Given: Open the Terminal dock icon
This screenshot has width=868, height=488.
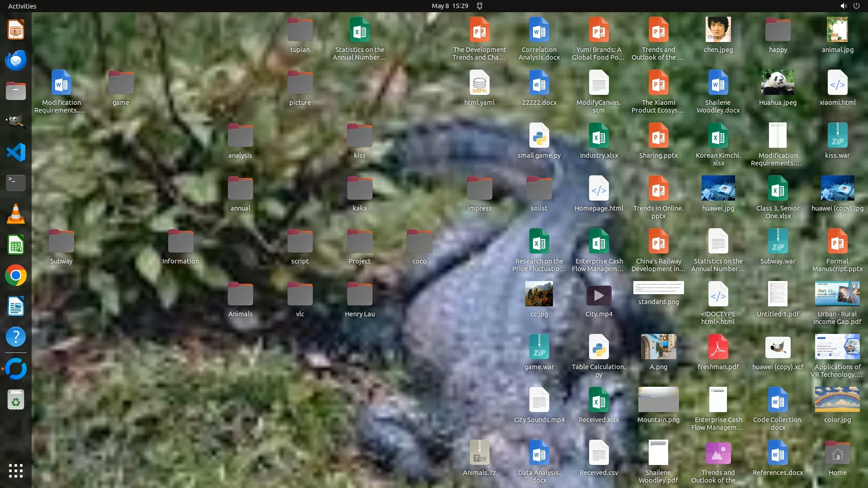Looking at the screenshot, I should (x=16, y=183).
